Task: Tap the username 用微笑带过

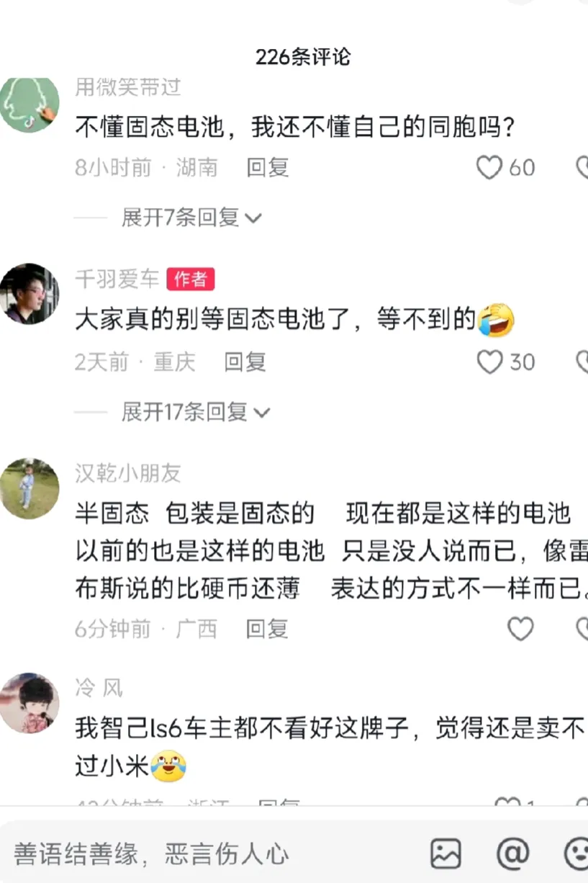Action: [128, 87]
